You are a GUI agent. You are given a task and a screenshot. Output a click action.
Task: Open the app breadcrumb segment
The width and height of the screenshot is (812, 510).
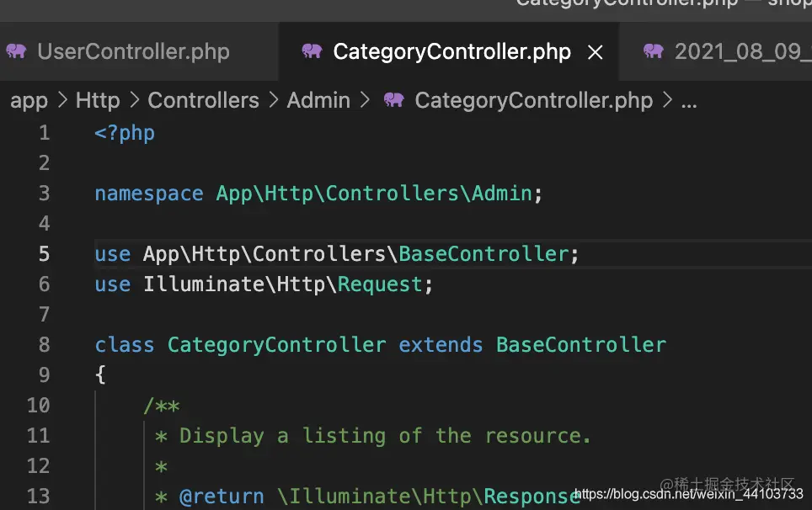[x=29, y=100]
